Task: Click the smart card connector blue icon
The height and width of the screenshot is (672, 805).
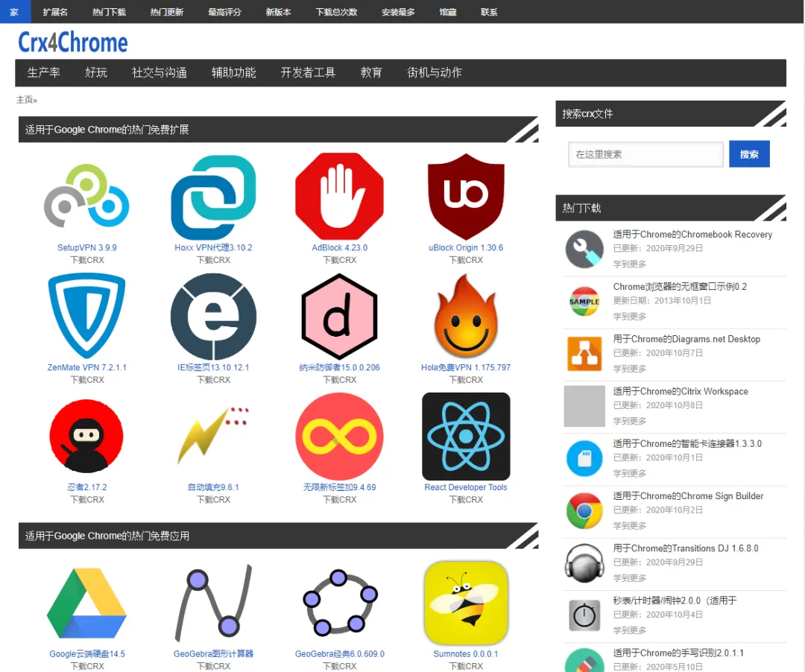Action: click(584, 459)
